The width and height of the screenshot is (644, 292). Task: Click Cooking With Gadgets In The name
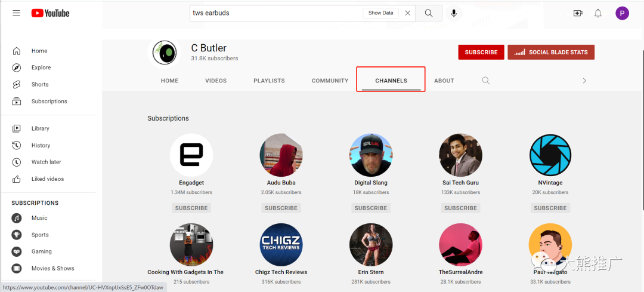(x=185, y=272)
